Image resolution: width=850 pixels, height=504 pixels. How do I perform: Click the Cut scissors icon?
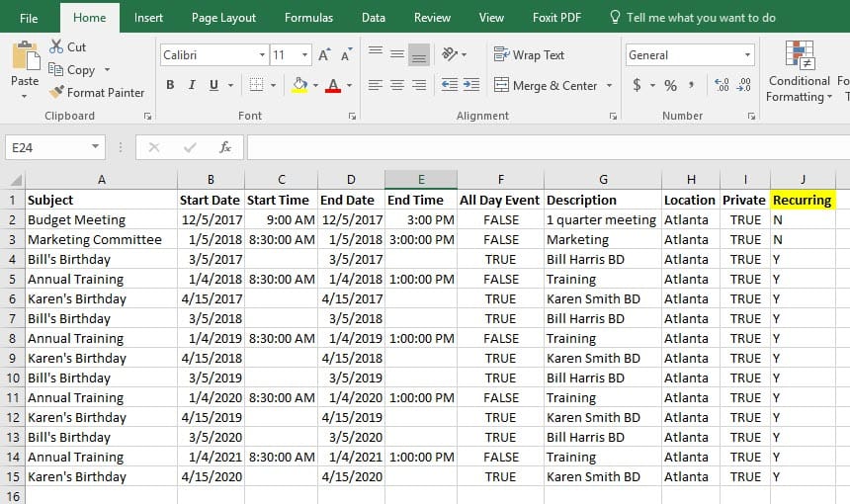point(55,46)
